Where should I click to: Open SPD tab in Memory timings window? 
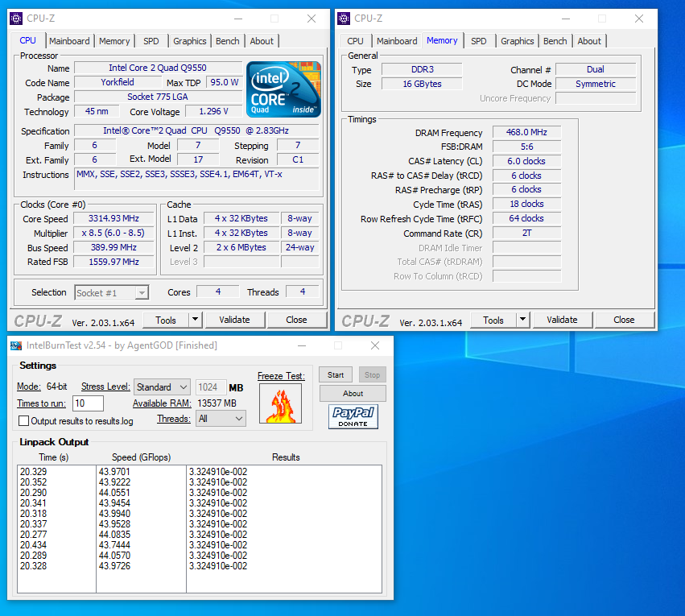pos(478,41)
